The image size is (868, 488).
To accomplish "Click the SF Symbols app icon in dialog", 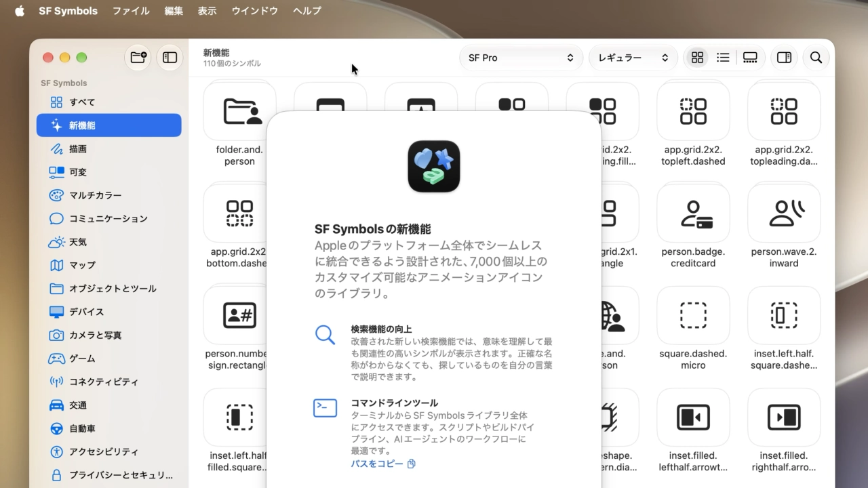I will (x=434, y=166).
